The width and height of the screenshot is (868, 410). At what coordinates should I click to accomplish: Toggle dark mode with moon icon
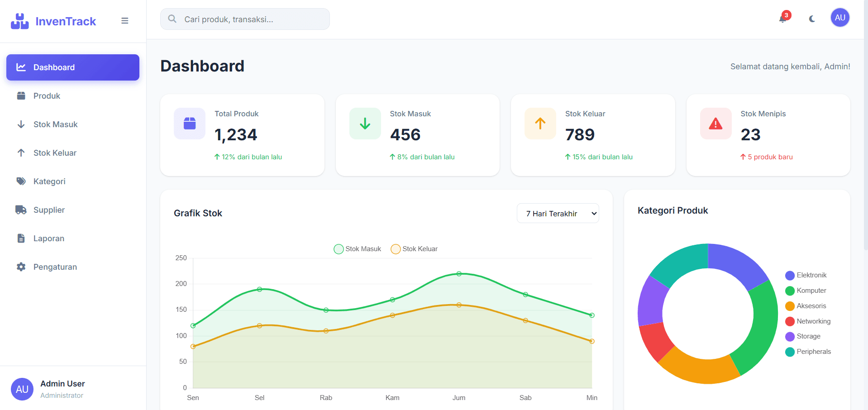pyautogui.click(x=812, y=19)
